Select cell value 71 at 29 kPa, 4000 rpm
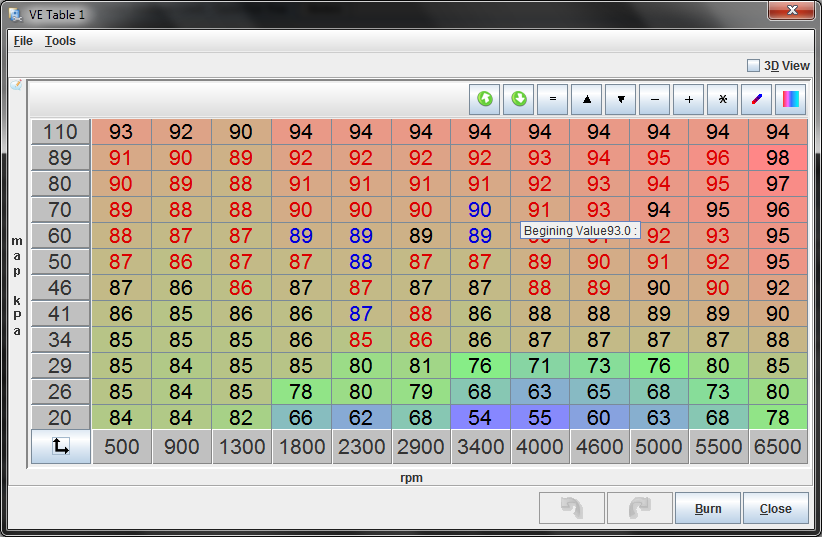This screenshot has height=537, width=822. click(540, 366)
